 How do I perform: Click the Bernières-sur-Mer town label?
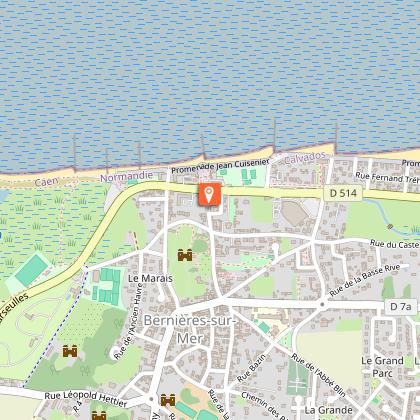pos(189,329)
